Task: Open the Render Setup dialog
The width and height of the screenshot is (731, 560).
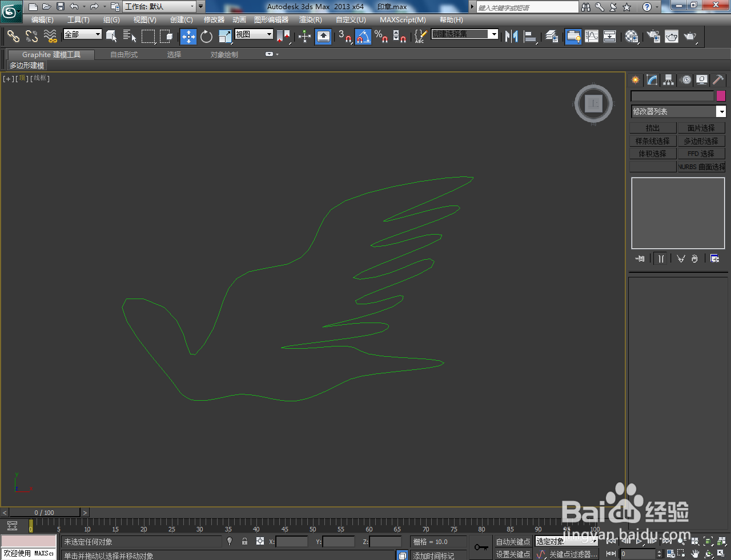Action: click(652, 37)
